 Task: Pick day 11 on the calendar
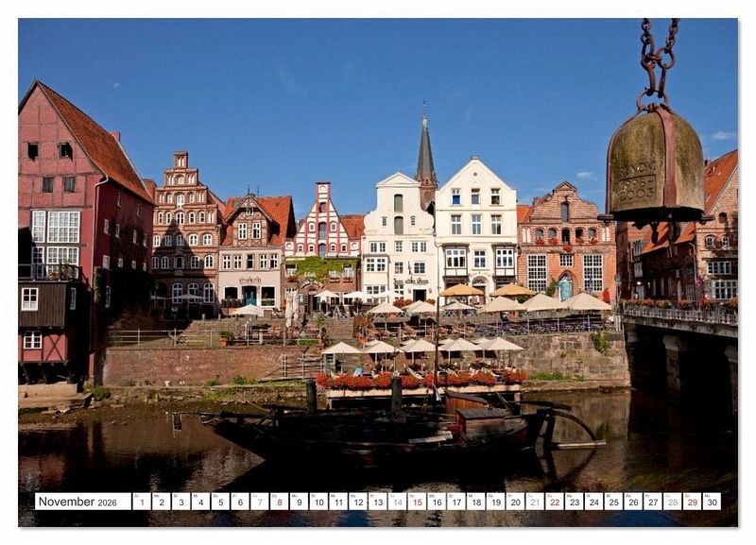point(337,502)
